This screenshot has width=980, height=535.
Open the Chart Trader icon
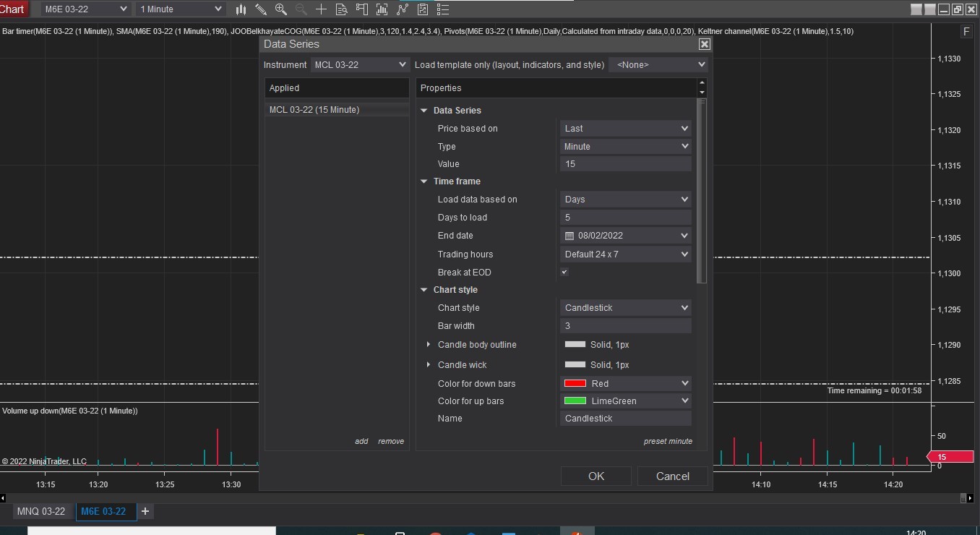(362, 9)
